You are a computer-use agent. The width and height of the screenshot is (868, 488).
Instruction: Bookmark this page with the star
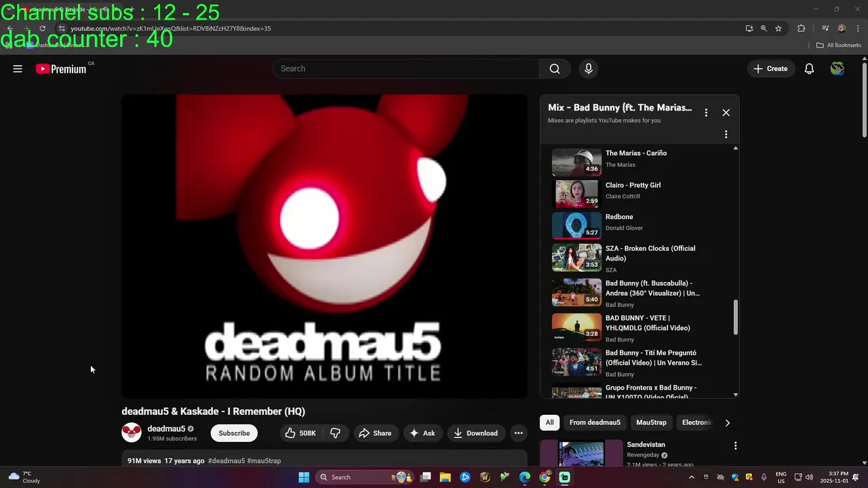[x=778, y=28]
